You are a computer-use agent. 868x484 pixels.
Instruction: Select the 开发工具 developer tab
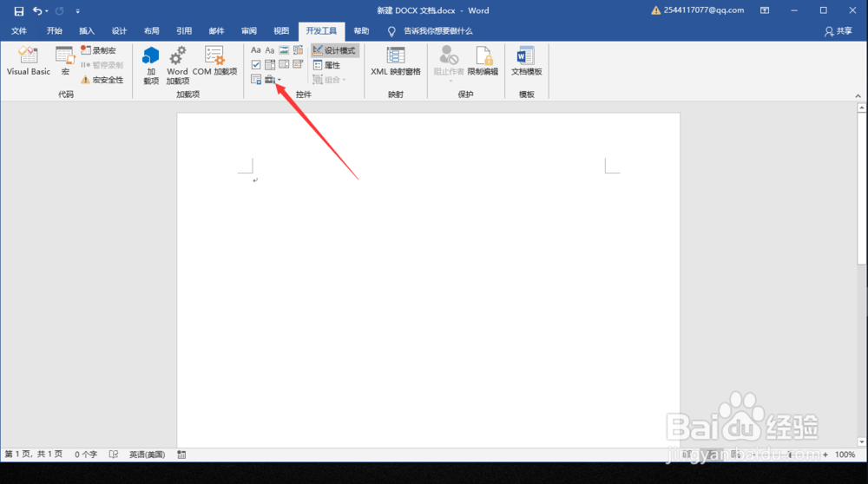(x=321, y=31)
